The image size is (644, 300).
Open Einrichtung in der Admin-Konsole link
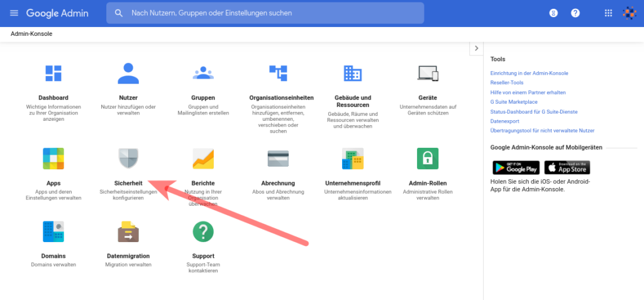[x=529, y=73]
